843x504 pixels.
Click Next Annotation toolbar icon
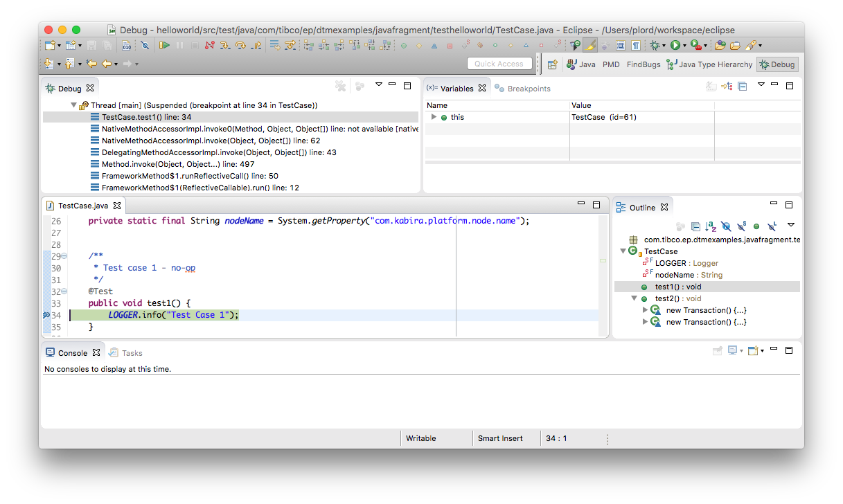coord(49,64)
